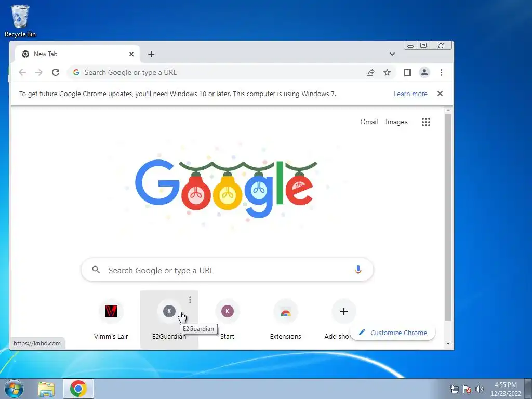This screenshot has height=399, width=532.
Task: Minimize the Chrome window
Action: (x=410, y=46)
